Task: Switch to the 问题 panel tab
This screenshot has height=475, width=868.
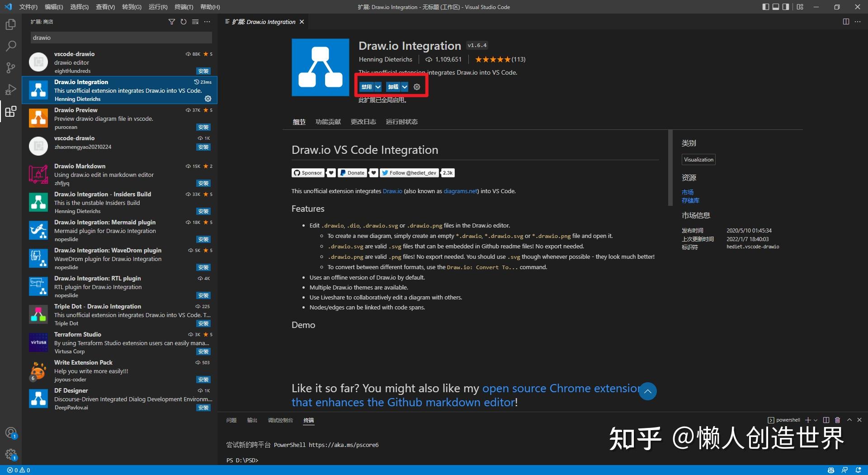Action: click(x=231, y=420)
